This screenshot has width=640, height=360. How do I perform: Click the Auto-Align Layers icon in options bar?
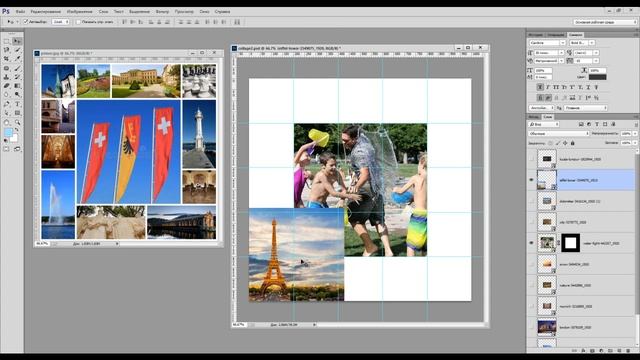click(x=237, y=22)
